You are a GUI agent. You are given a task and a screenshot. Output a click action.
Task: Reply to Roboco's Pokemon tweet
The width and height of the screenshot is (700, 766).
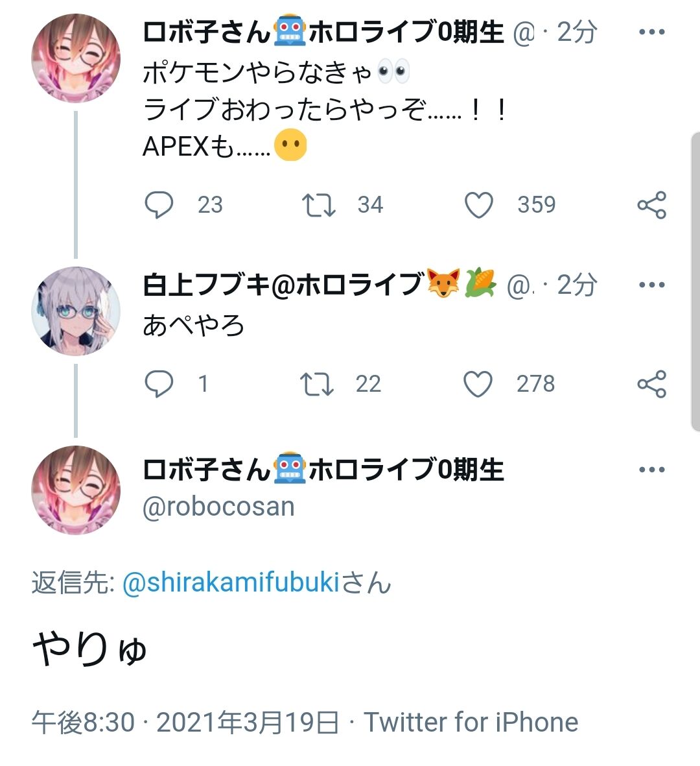(x=159, y=205)
